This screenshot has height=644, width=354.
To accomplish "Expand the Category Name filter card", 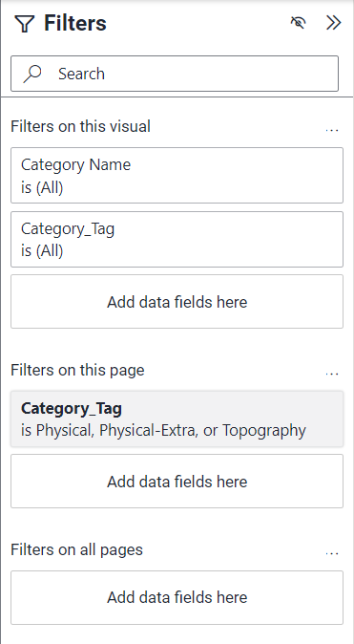I will click(177, 176).
